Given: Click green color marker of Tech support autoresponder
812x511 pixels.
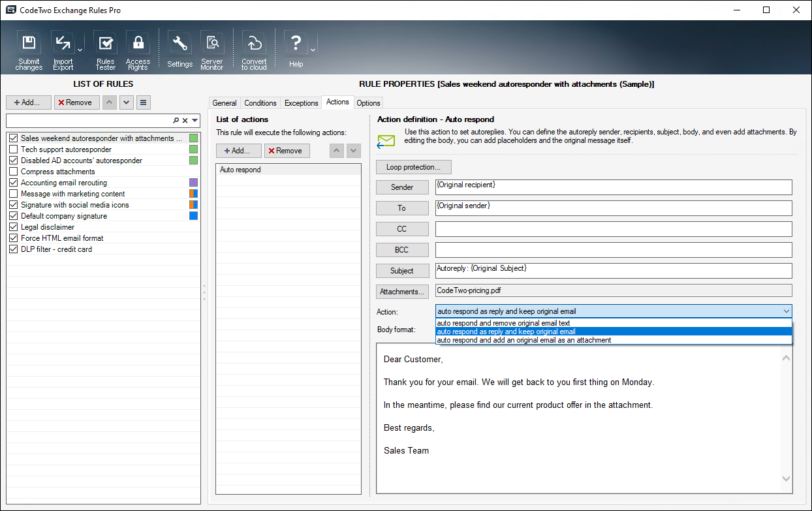Looking at the screenshot, I should coord(193,149).
